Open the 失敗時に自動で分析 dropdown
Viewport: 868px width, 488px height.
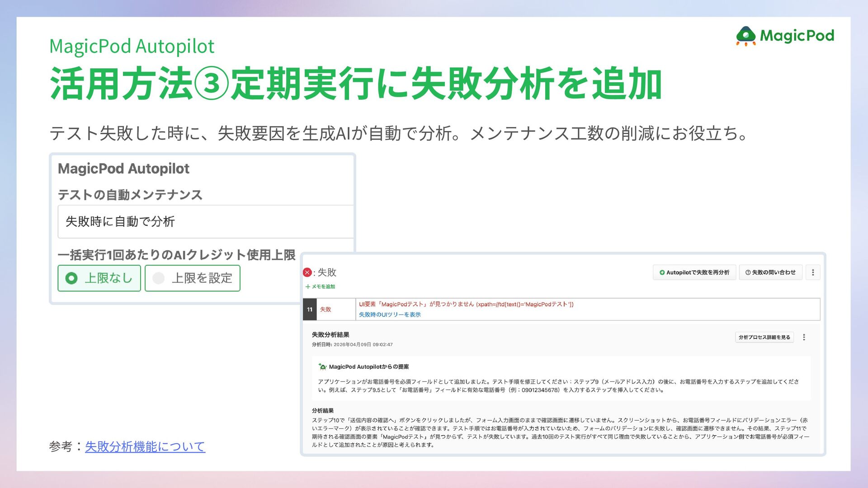(x=206, y=221)
